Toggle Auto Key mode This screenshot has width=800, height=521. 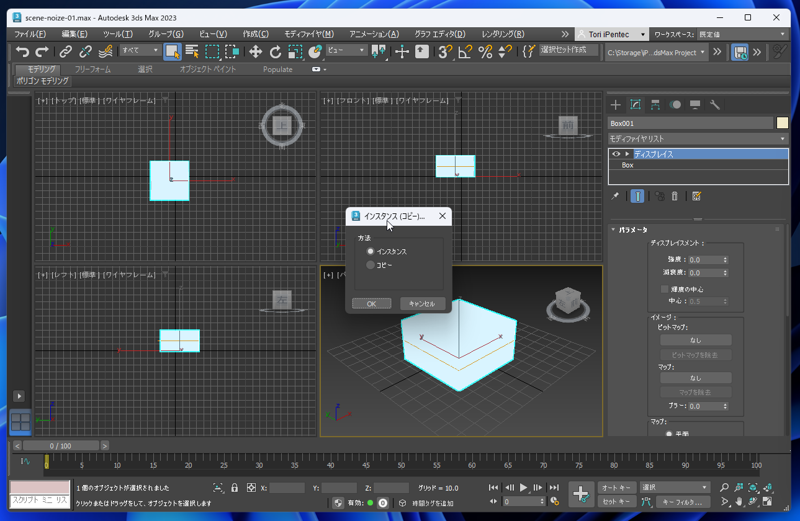(x=616, y=488)
